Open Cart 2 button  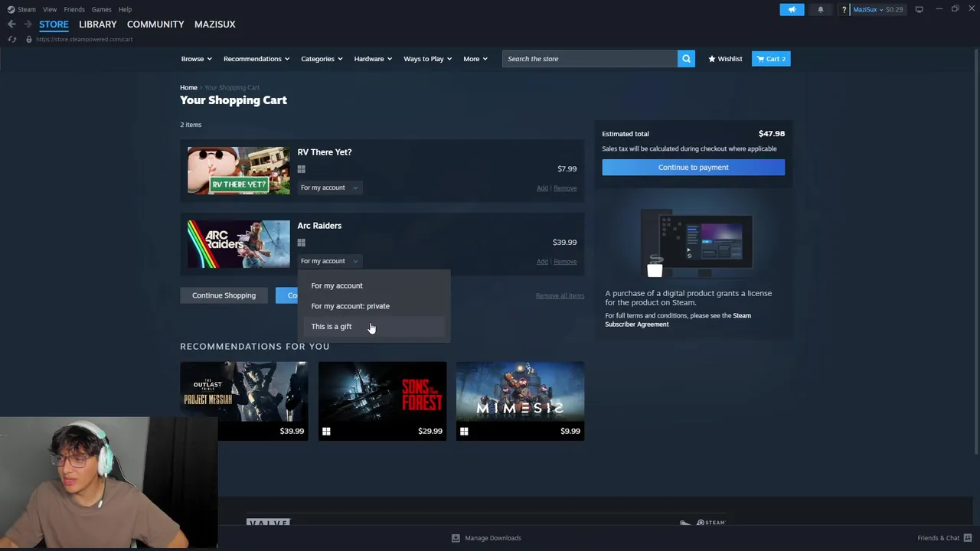coord(771,59)
